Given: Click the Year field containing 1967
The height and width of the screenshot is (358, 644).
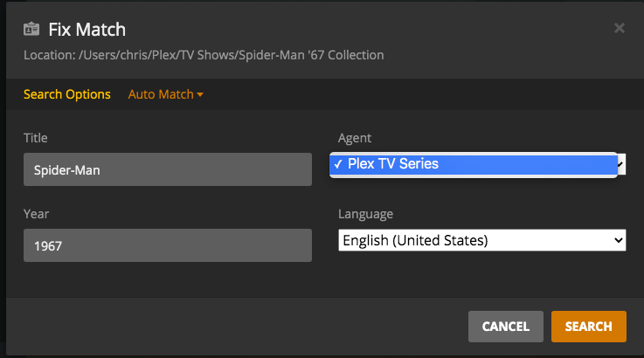Looking at the screenshot, I should [168, 245].
